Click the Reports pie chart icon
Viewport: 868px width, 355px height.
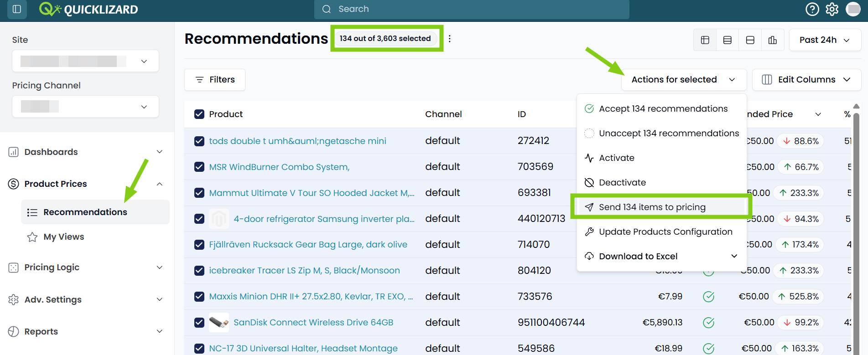14,331
